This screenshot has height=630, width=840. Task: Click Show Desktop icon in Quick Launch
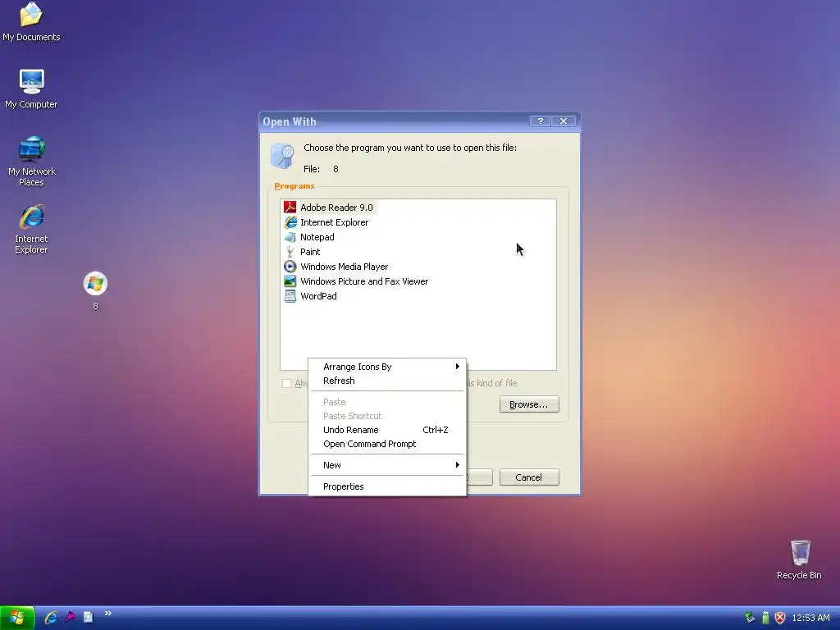pos(88,617)
